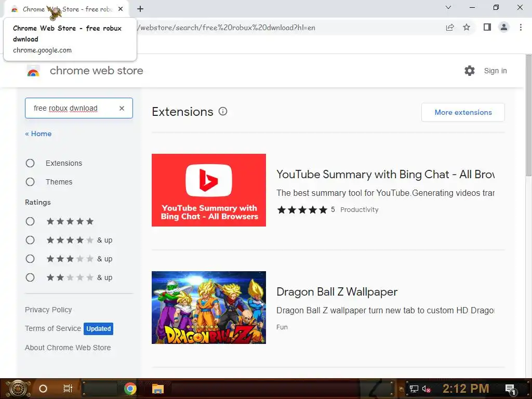Open Cortana search circle on the taskbar

coord(43,389)
